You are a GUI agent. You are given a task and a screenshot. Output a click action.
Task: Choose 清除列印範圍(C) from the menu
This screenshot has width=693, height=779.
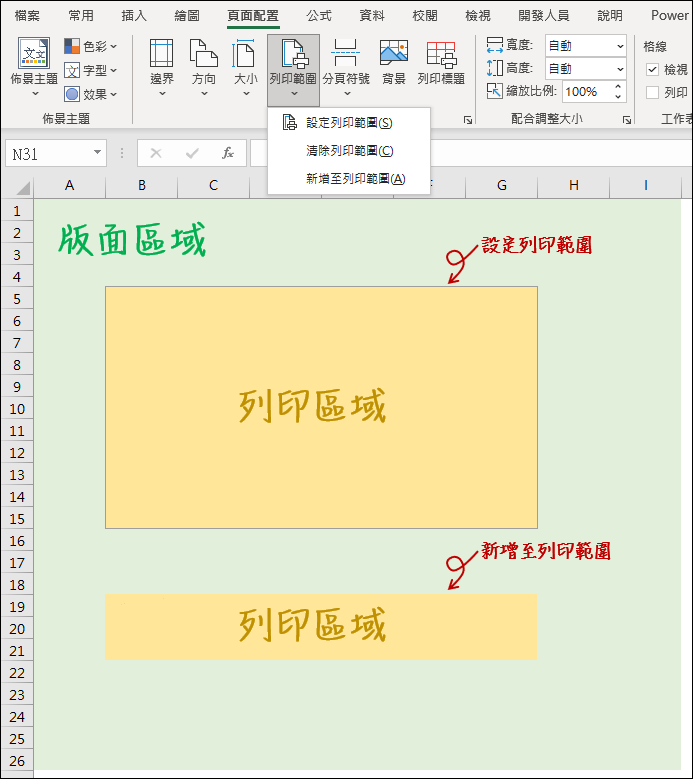(x=349, y=151)
